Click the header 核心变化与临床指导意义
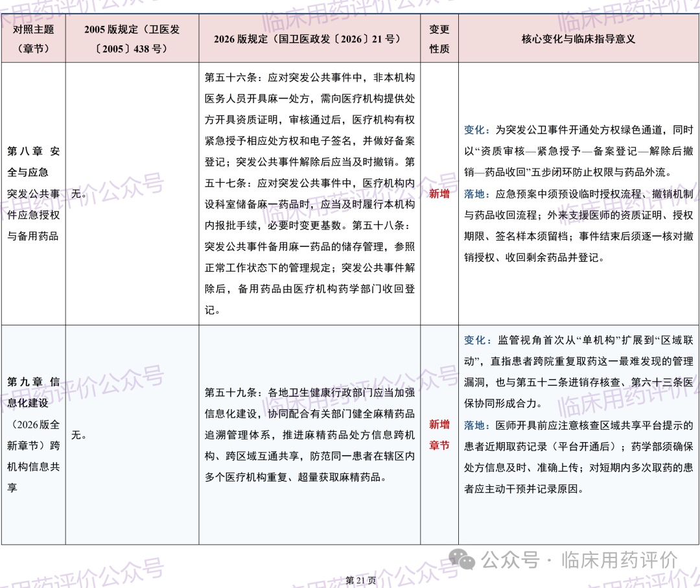 [579, 39]
